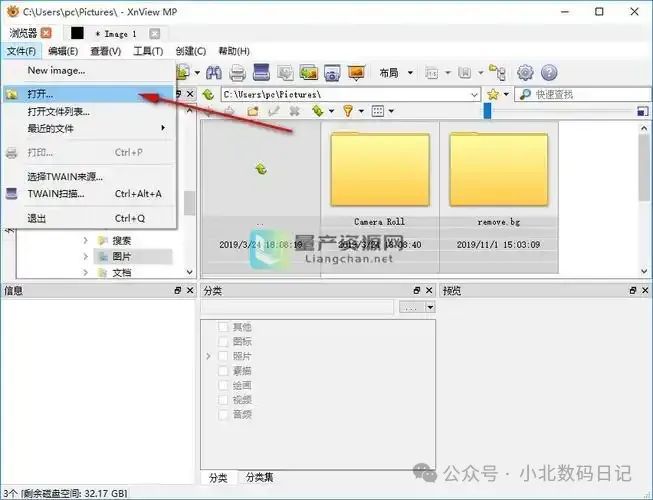Viewport: 653px width, 500px height.
Task: Click the binoculars search icon in toolbar
Action: coord(212,73)
